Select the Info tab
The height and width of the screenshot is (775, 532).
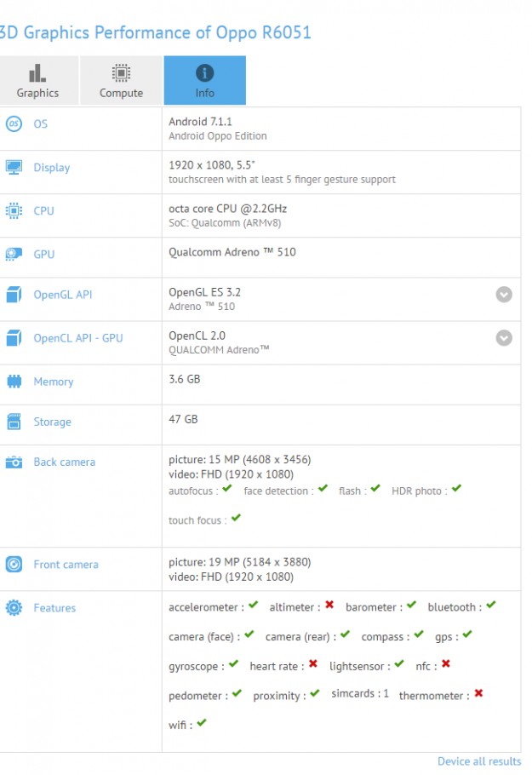coord(204,81)
